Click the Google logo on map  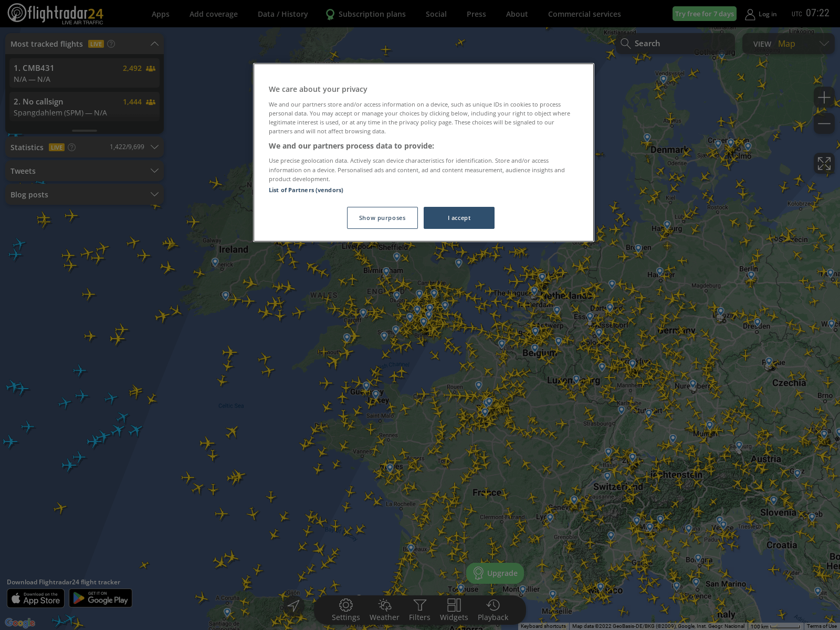click(20, 623)
